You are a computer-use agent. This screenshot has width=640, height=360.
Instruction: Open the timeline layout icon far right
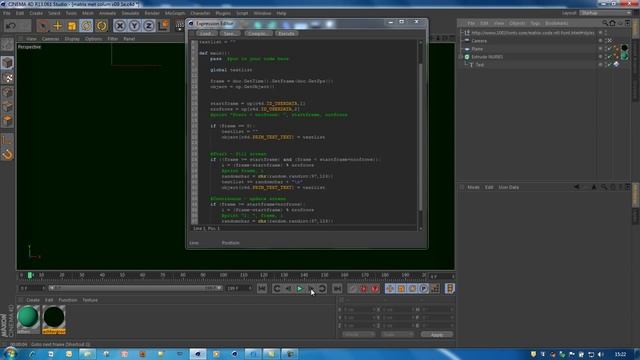click(450, 289)
